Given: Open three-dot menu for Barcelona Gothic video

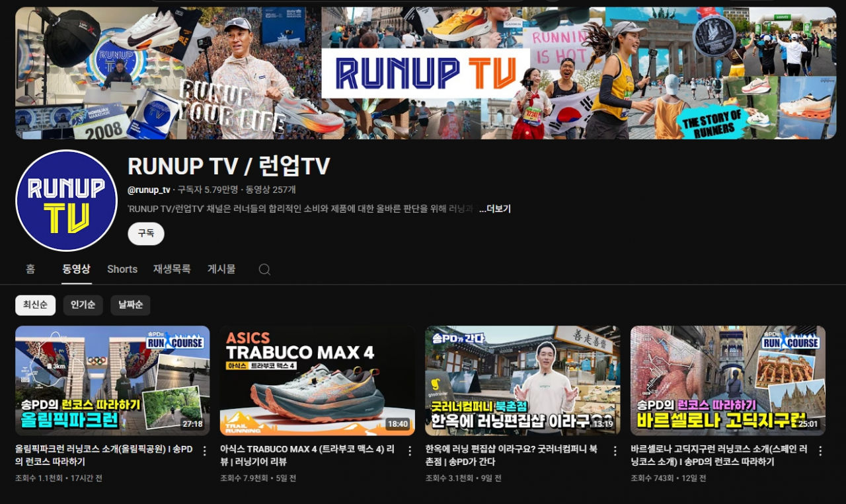Looking at the screenshot, I should (820, 451).
